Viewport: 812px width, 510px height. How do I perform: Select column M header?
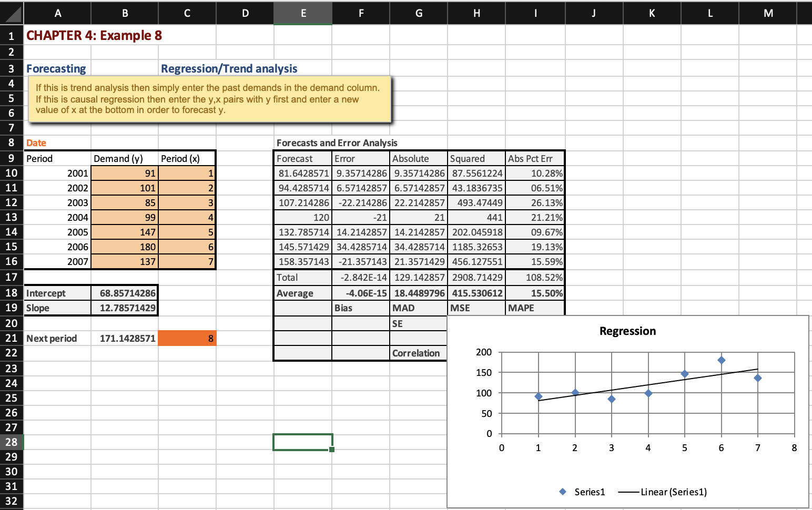click(x=768, y=13)
